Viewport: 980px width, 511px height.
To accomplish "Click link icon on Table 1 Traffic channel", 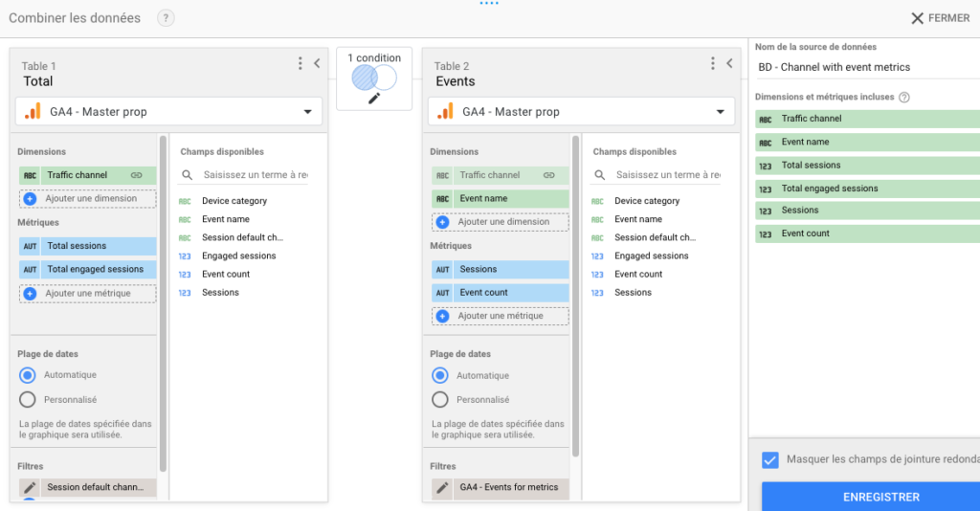I will [x=136, y=175].
